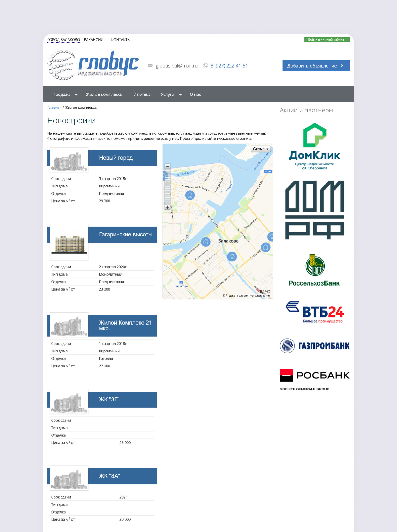Click the map zoom in plus button
This screenshot has width=397, height=532.
tap(167, 207)
